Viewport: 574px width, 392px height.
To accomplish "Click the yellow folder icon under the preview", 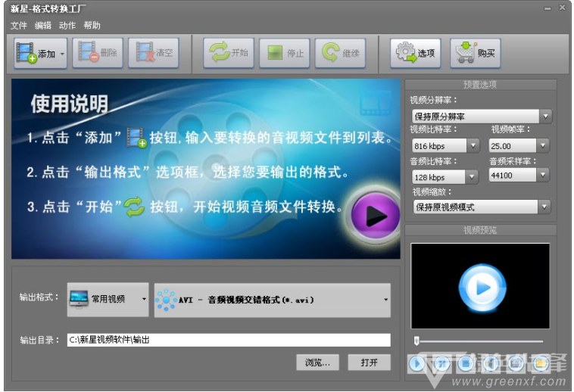I will (541, 363).
